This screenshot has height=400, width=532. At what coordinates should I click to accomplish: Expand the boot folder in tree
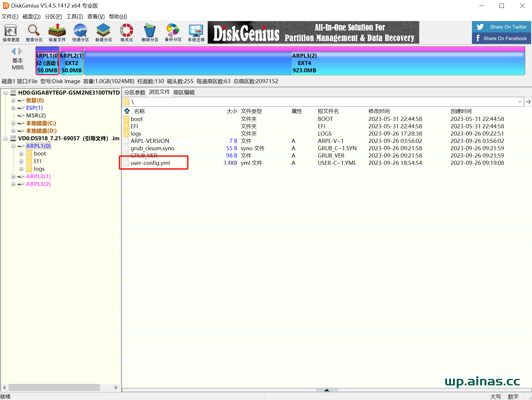21,154
